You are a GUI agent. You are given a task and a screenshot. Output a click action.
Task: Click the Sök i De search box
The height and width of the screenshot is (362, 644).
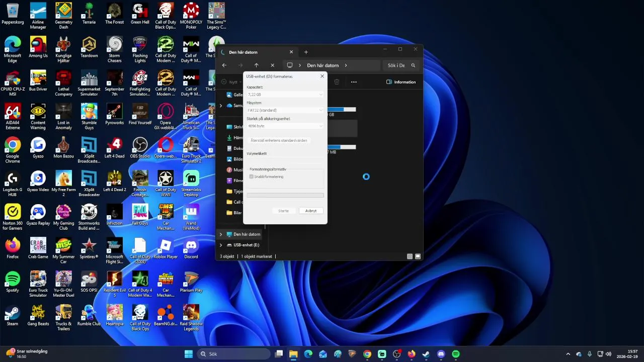point(401,65)
